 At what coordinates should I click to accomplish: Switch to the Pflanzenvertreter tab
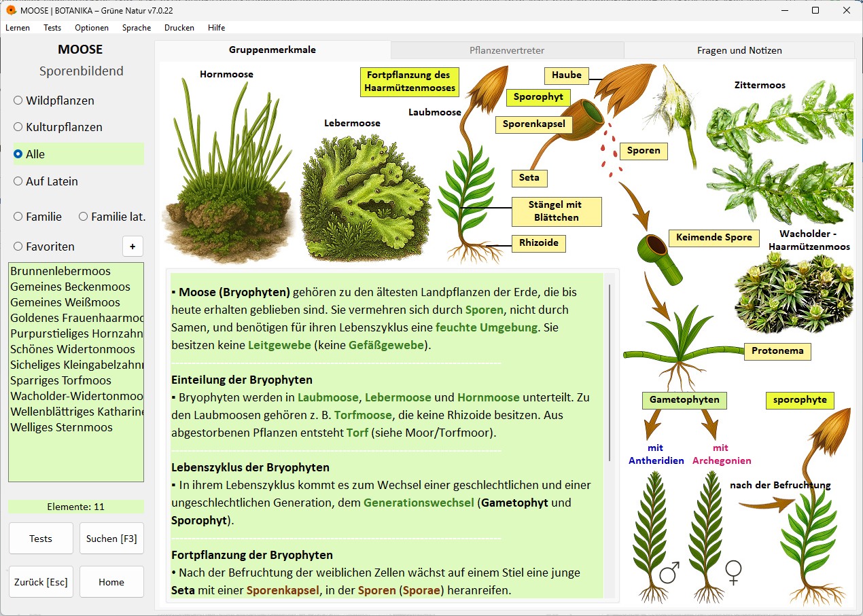pos(507,50)
